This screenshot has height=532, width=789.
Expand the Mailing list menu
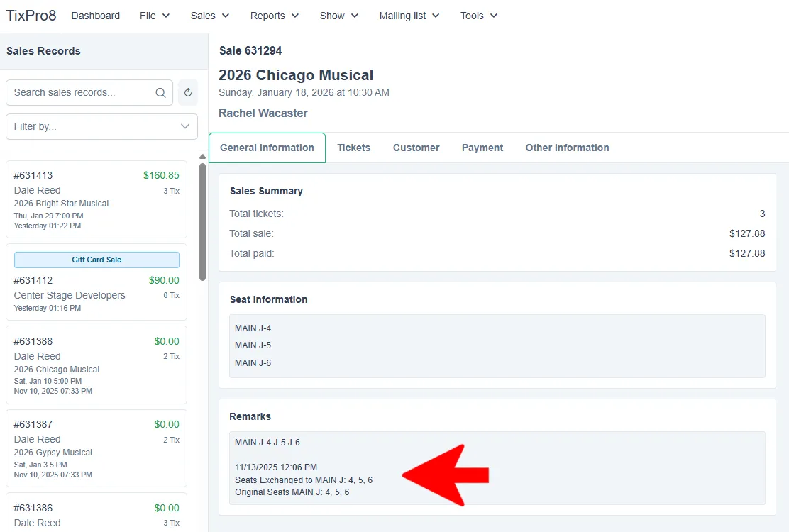click(x=409, y=16)
